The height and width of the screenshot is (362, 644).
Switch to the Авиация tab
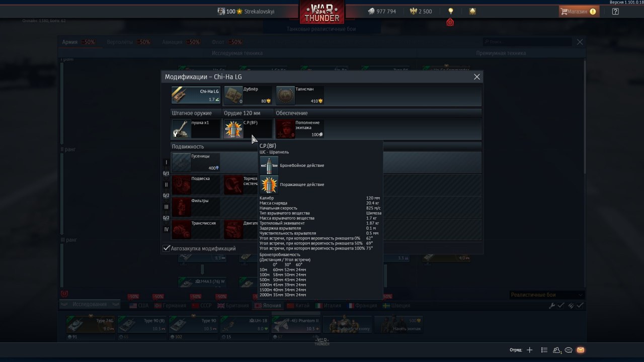(181, 42)
